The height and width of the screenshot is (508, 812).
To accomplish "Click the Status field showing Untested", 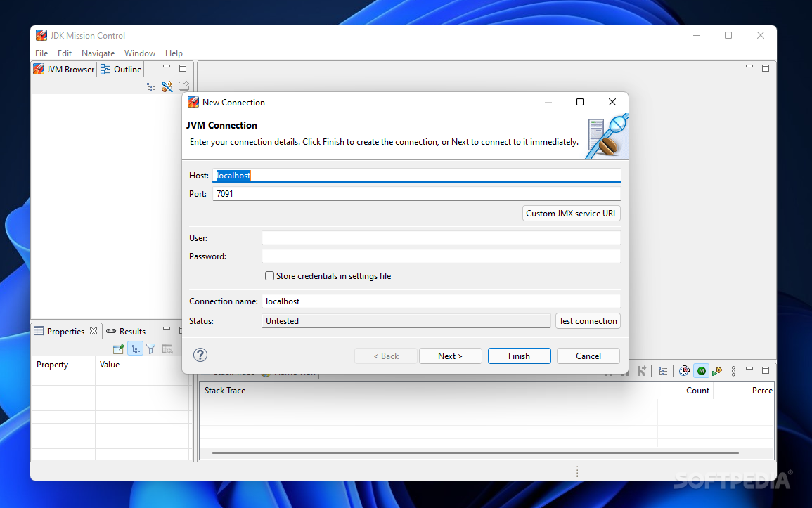I will click(x=406, y=320).
